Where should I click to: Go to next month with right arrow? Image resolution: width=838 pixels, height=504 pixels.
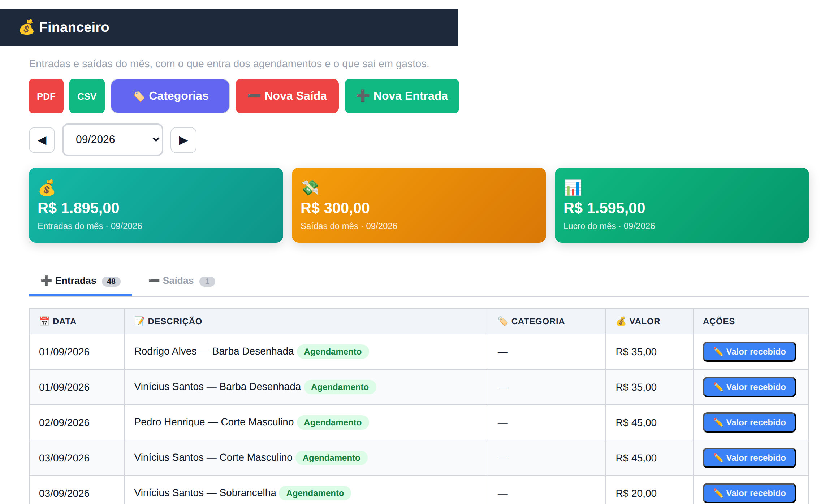(x=183, y=140)
